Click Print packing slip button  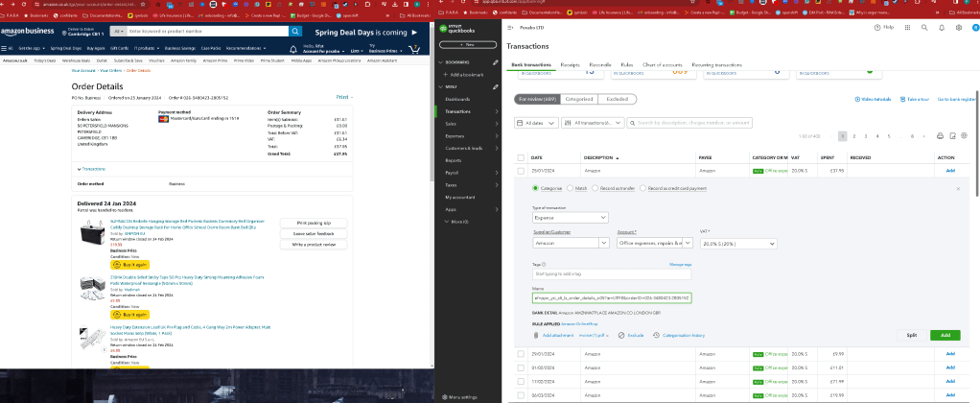(314, 223)
